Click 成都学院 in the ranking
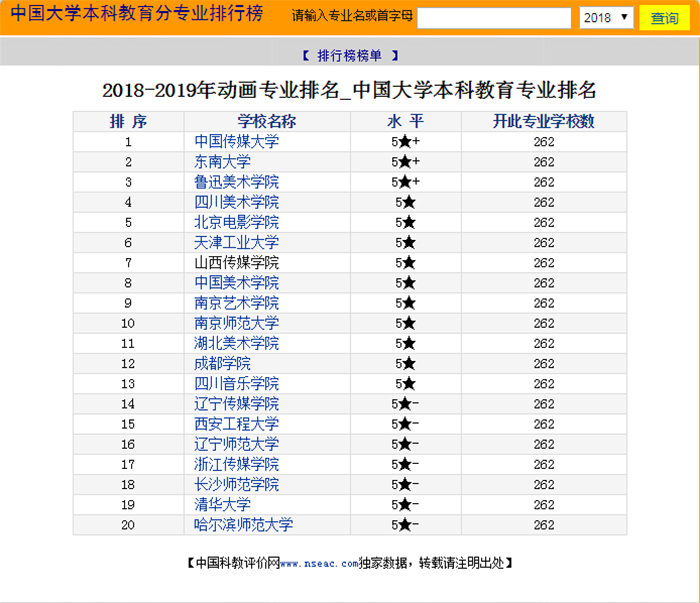This screenshot has width=700, height=603. pos(222,364)
